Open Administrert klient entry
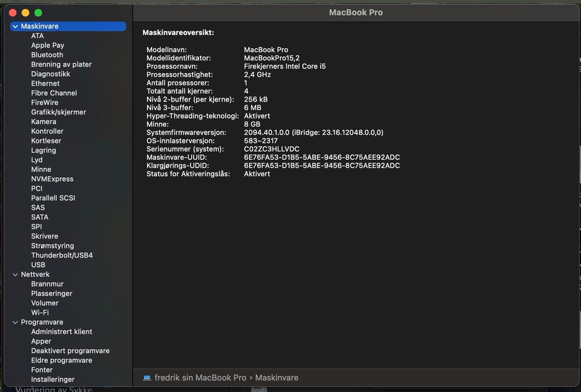The image size is (581, 392). click(62, 332)
